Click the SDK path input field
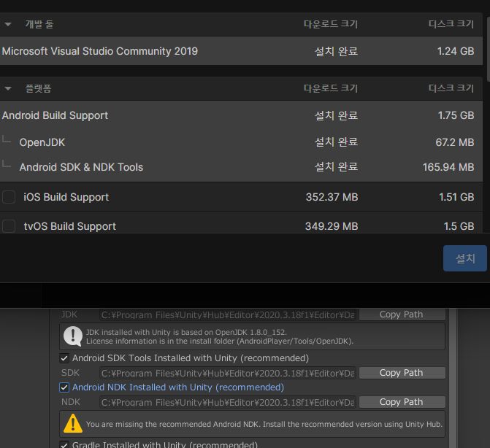This screenshot has width=490, height=448. 228,373
